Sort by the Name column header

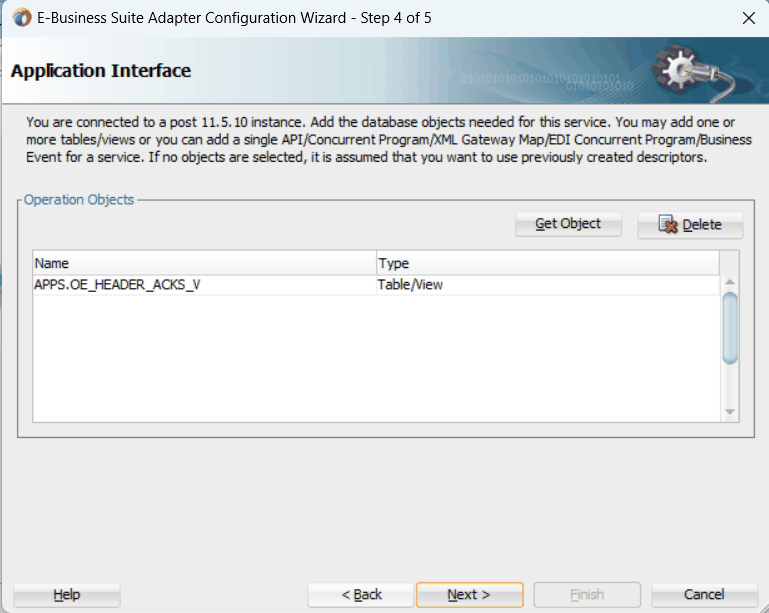click(205, 263)
